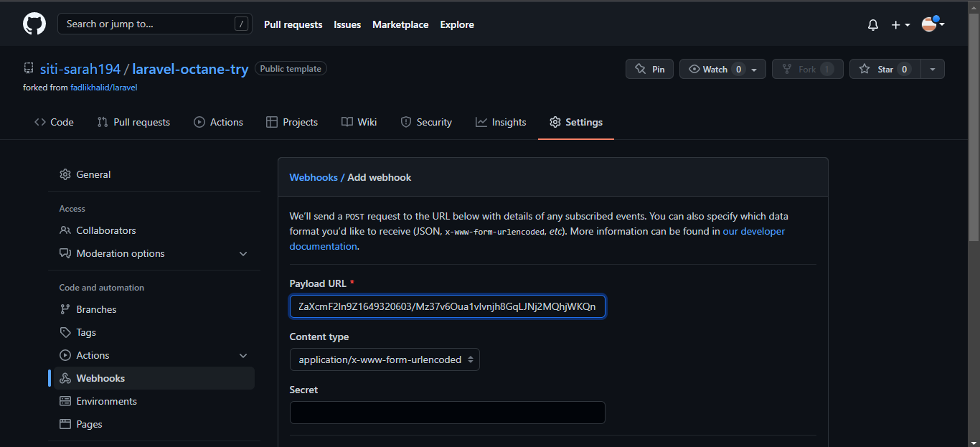Image resolution: width=980 pixels, height=447 pixels.
Task: Click the Webhooks breadcrumb link
Action: coord(314,177)
